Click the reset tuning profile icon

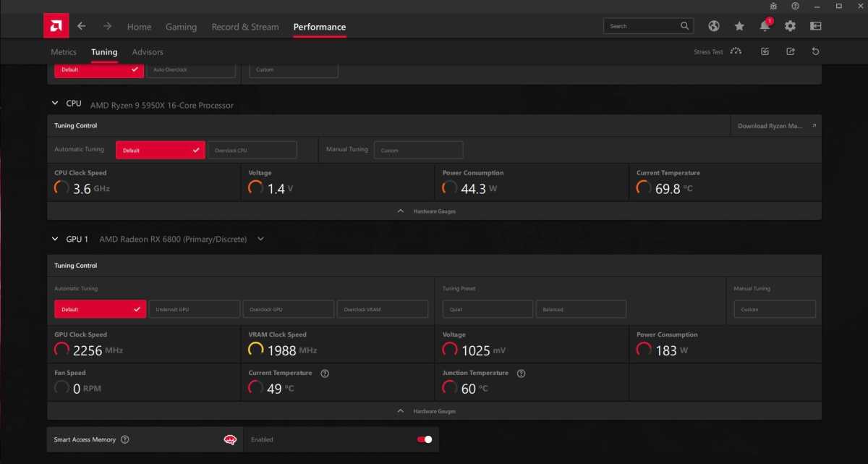tap(816, 51)
